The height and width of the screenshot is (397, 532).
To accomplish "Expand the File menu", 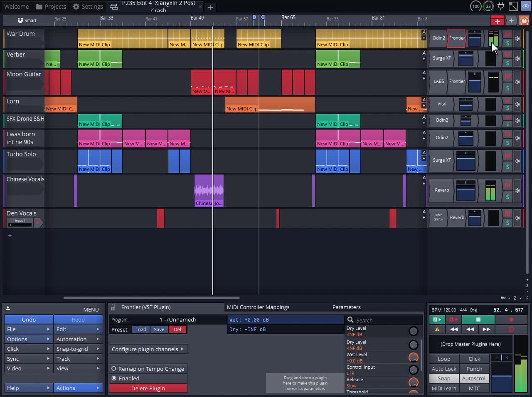I will (29, 329).
